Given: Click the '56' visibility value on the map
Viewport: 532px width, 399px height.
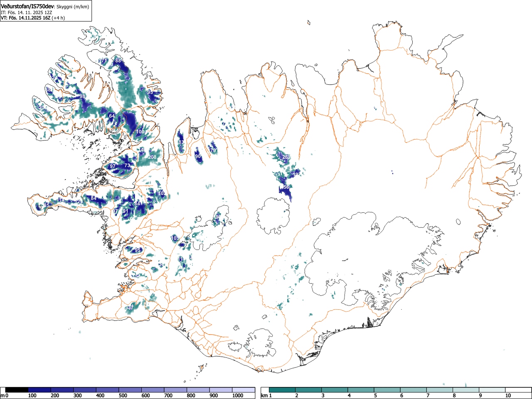Looking at the screenshot, I should coord(286,187).
